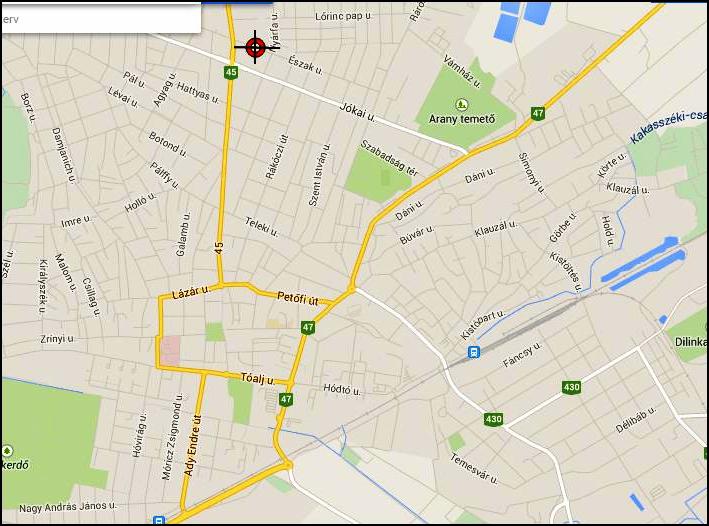Click the 430 road shield near Délibáb u.

tap(572, 387)
